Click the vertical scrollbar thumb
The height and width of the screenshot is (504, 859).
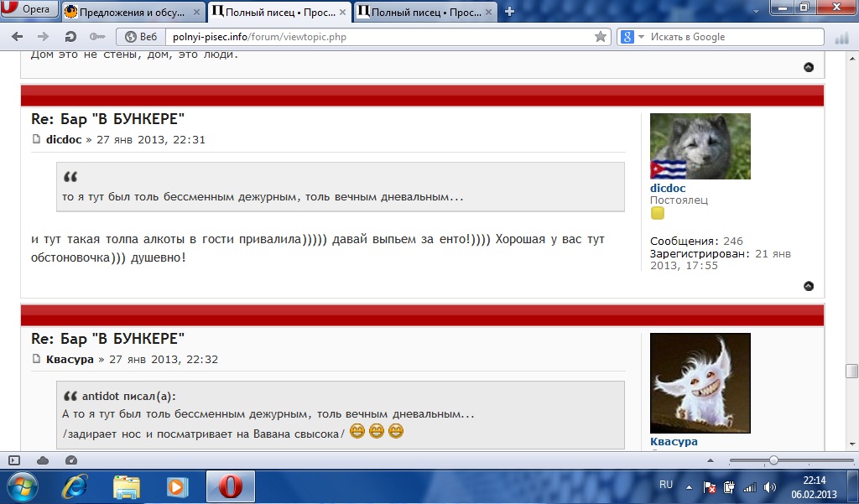point(851,371)
